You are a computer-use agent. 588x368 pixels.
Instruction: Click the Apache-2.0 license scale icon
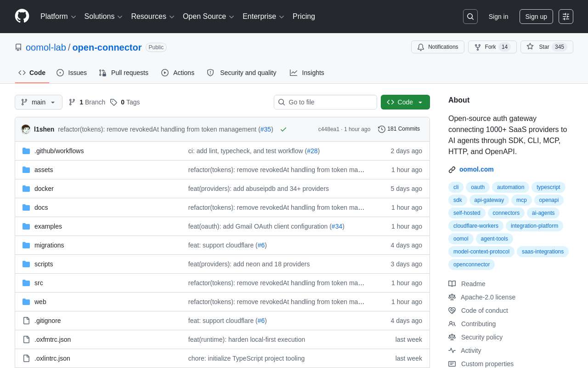[452, 297]
